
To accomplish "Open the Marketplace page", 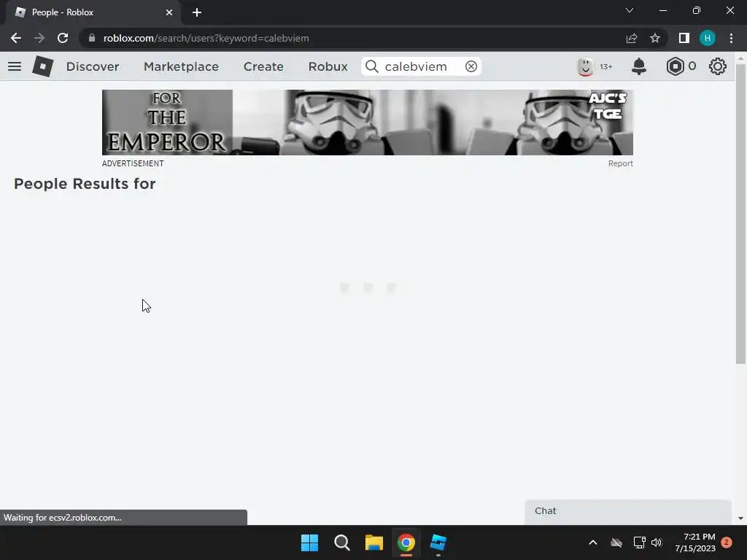I will 181,66.
